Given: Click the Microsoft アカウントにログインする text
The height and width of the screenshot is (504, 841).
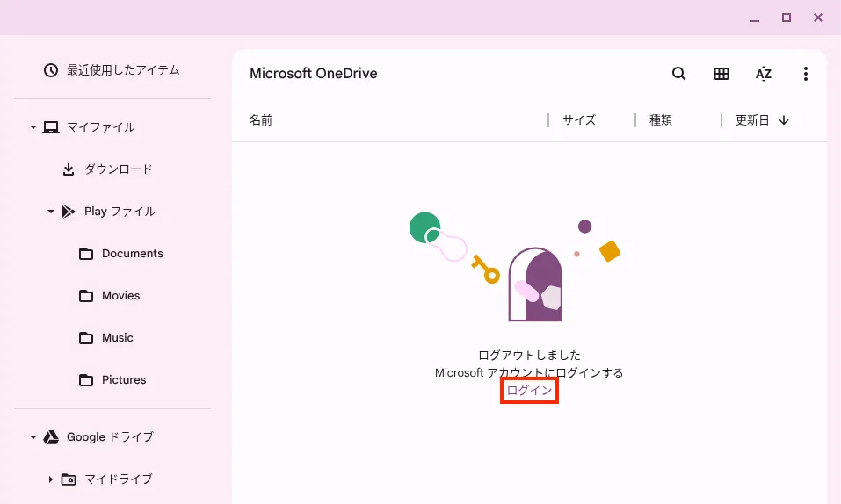Looking at the screenshot, I should (529, 372).
